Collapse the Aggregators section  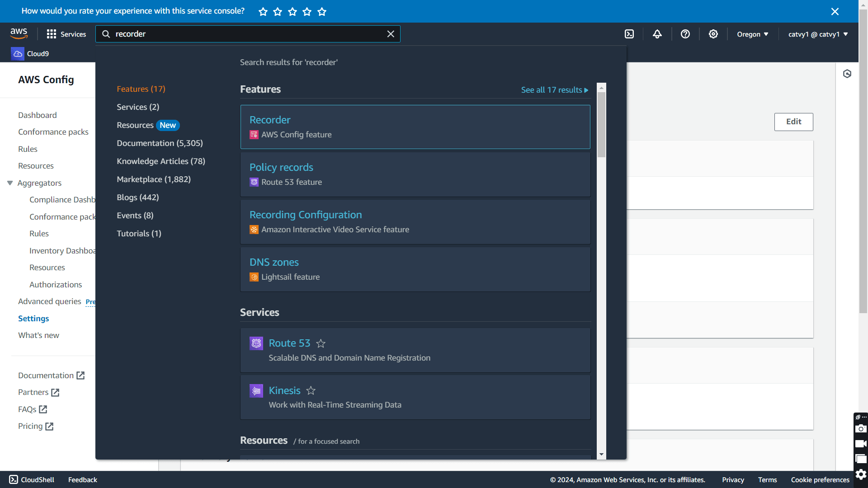click(x=10, y=183)
